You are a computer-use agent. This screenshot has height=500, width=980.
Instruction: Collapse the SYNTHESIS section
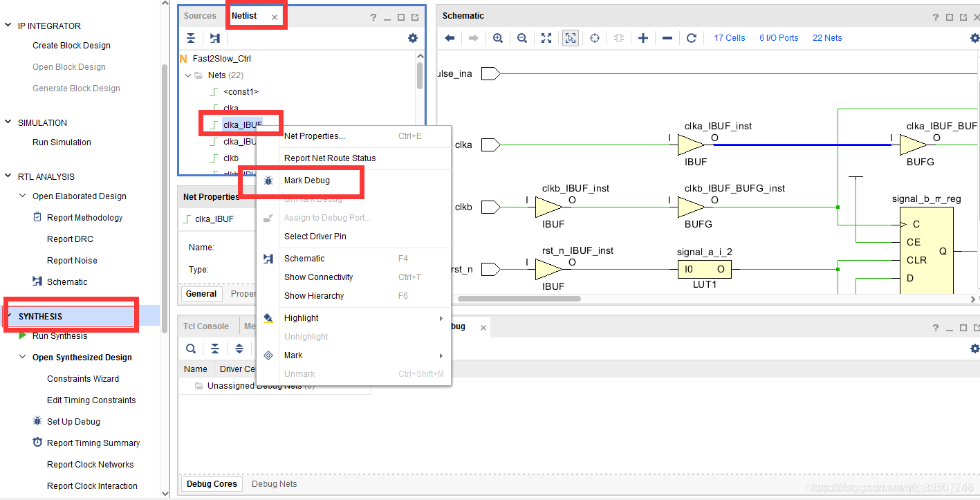coord(8,316)
